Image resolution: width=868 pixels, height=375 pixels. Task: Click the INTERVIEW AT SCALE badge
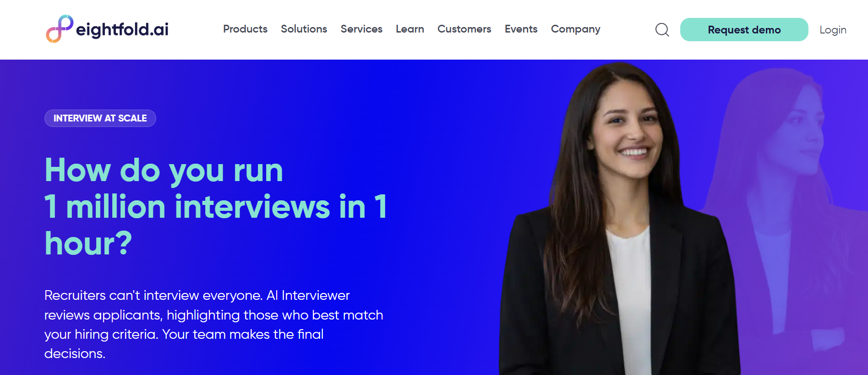[100, 118]
